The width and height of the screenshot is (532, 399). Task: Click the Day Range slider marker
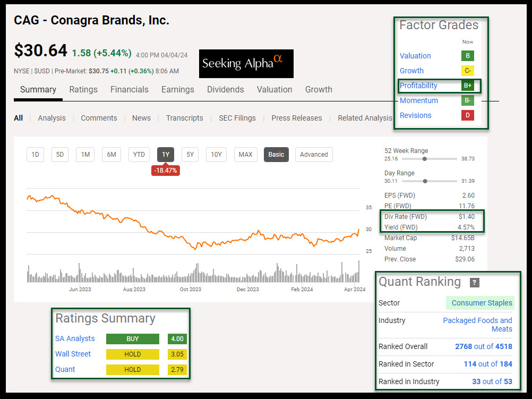pyautogui.click(x=425, y=181)
